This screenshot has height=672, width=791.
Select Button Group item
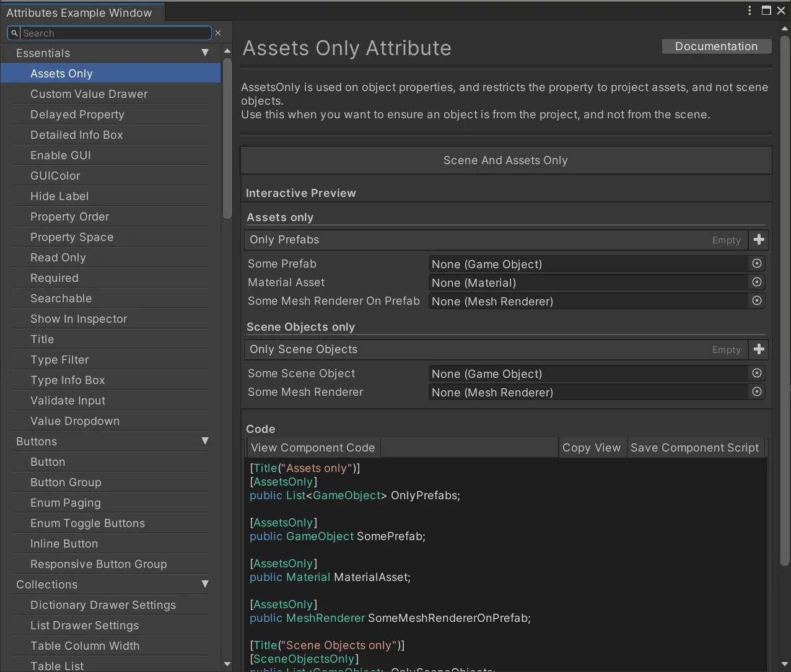click(111, 482)
